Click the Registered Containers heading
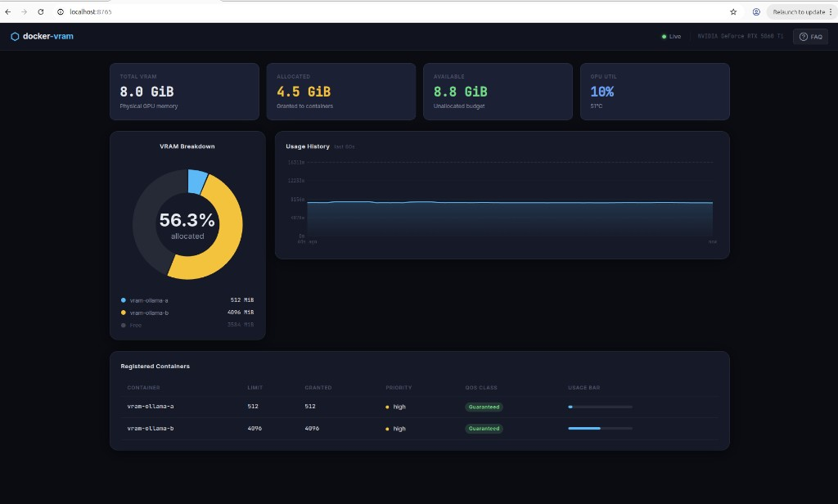 tap(155, 366)
